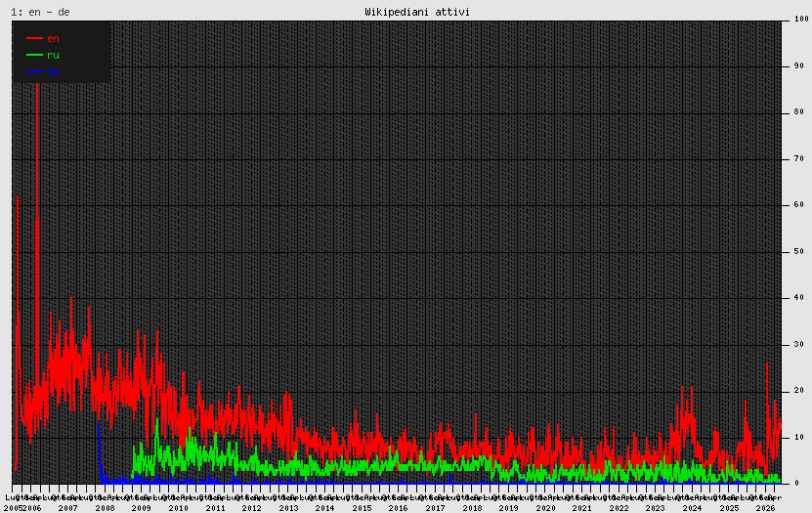This screenshot has height=513, width=812.
Task: Select the green "ru" legend label
Action: point(53,55)
